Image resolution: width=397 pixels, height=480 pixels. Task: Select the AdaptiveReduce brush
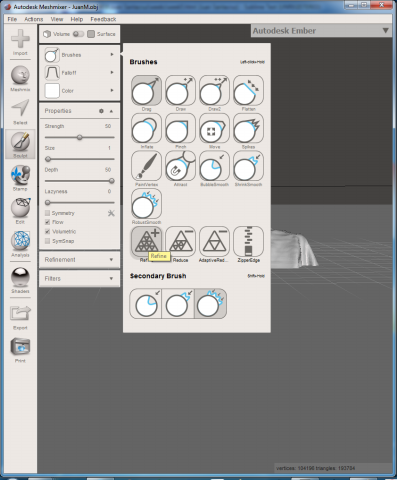[214, 241]
